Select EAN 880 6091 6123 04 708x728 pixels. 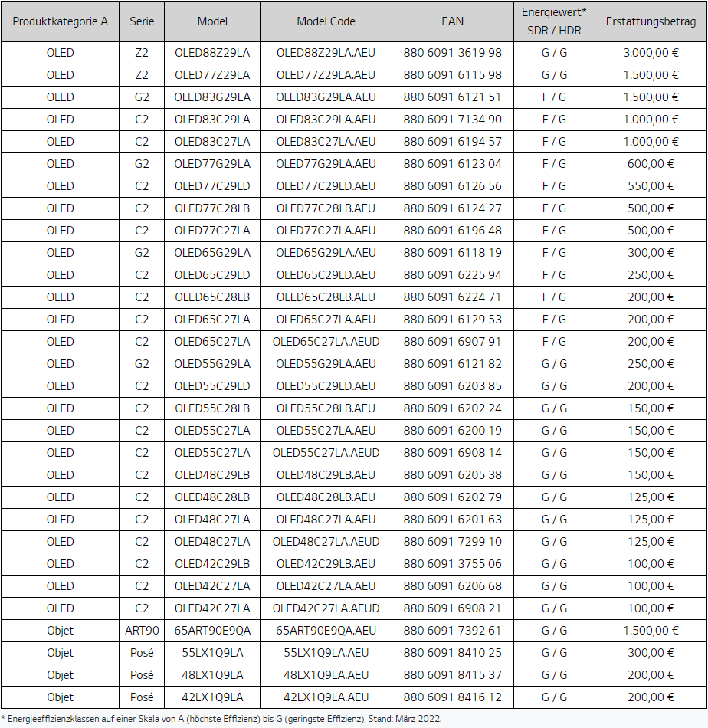tap(452, 164)
